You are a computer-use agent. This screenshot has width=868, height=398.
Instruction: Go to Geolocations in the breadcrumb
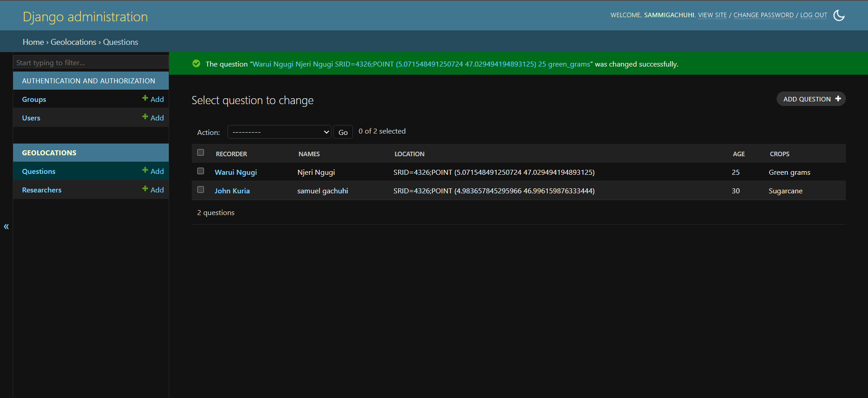[x=73, y=42]
